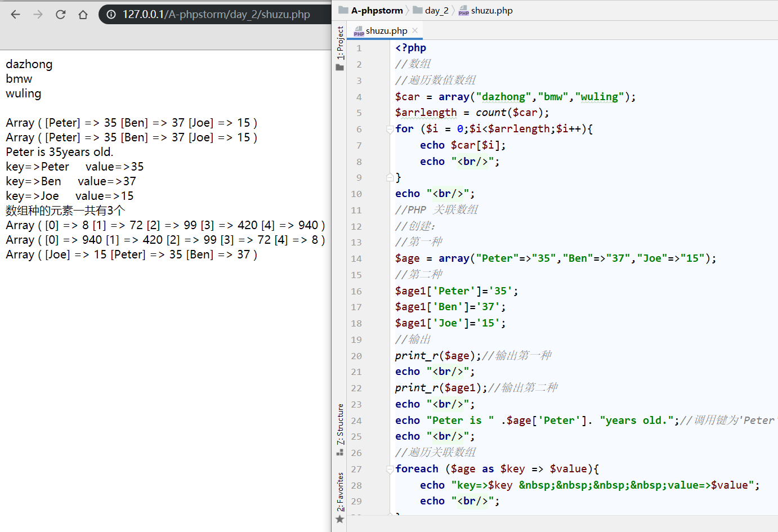Click the browser address bar URL
The width and height of the screenshot is (778, 532).
click(216, 15)
